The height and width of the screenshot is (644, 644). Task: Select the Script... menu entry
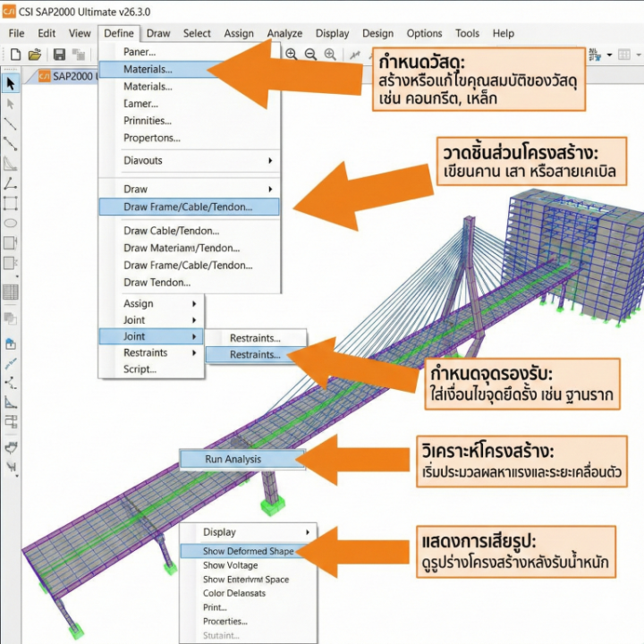140,369
